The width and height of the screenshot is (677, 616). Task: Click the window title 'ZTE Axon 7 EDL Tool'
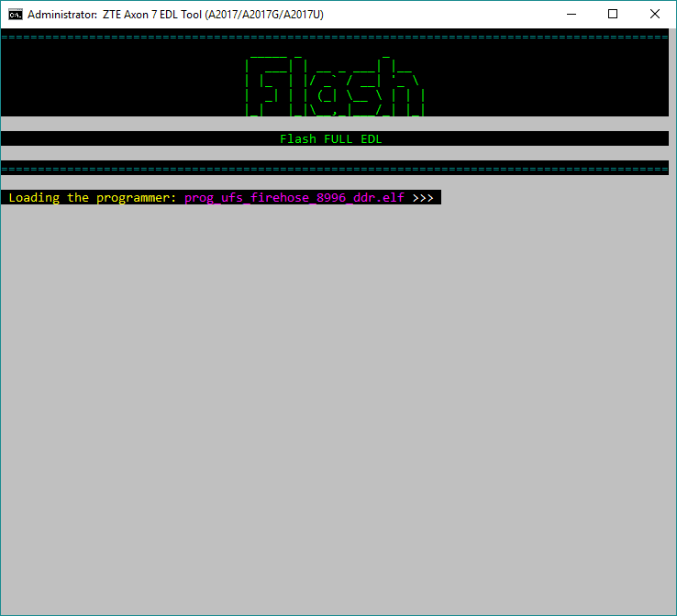point(152,15)
